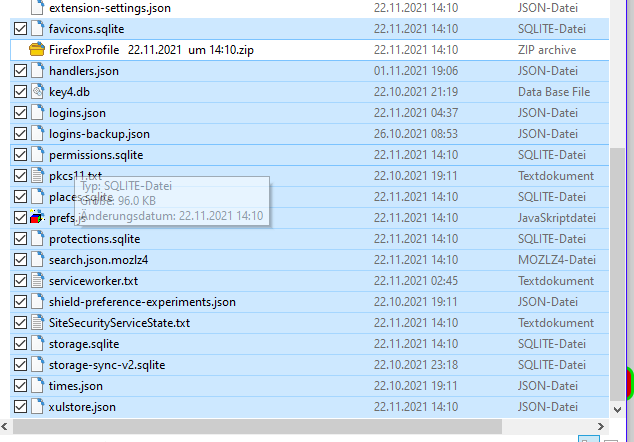Toggle the xulstore.json checkbox
The image size is (634, 442).
20,407
